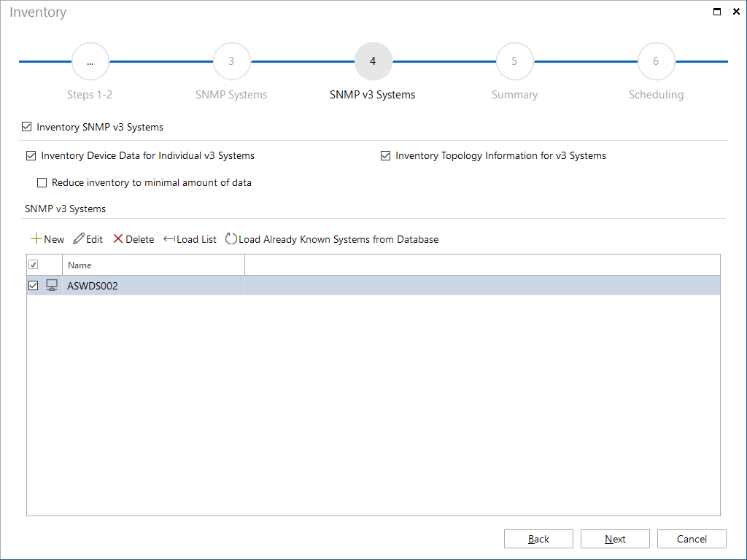Screen dimensions: 747x560
Task: Click the green plus New icon
Action: coord(36,238)
